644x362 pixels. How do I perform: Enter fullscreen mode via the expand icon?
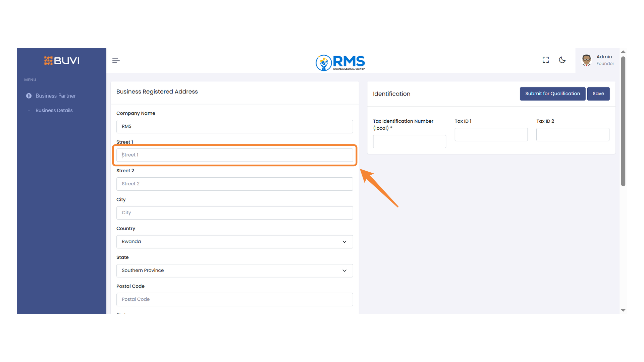click(x=546, y=60)
